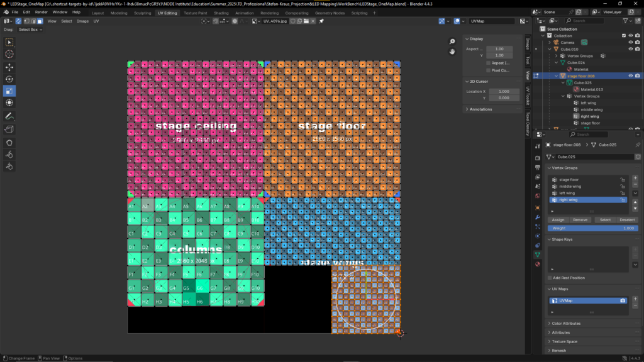Click the Blender logo menu icon

click(x=6, y=13)
